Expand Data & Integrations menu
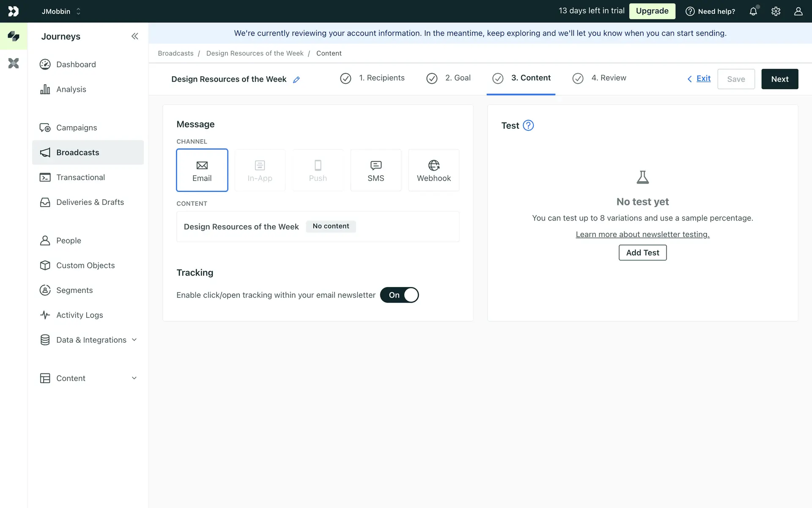 [x=91, y=340]
